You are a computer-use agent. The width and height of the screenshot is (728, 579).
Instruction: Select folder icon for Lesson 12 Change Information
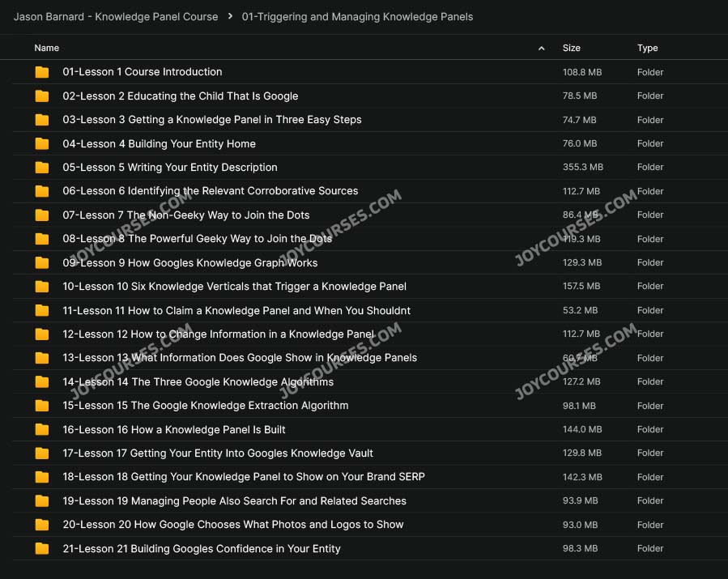coord(42,334)
